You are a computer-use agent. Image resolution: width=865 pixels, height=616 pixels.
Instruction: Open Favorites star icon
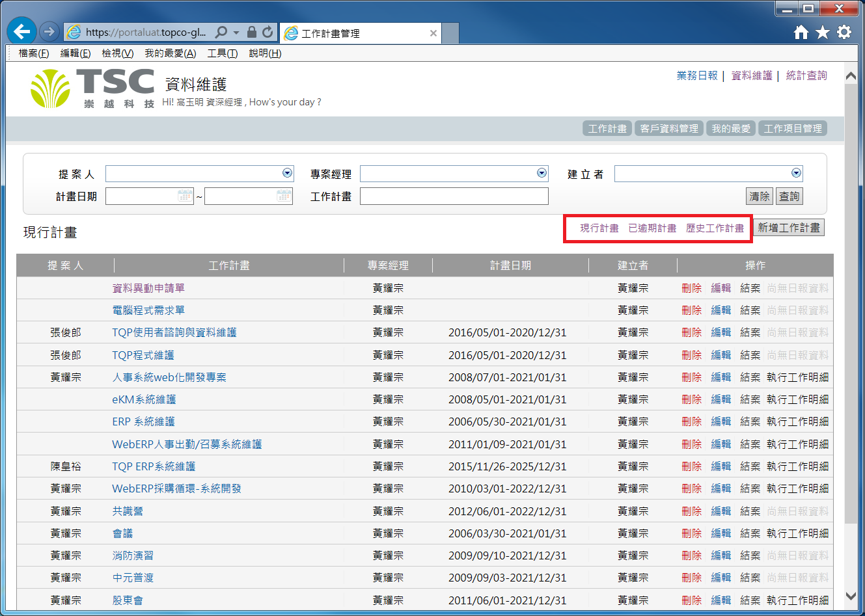coord(823,32)
